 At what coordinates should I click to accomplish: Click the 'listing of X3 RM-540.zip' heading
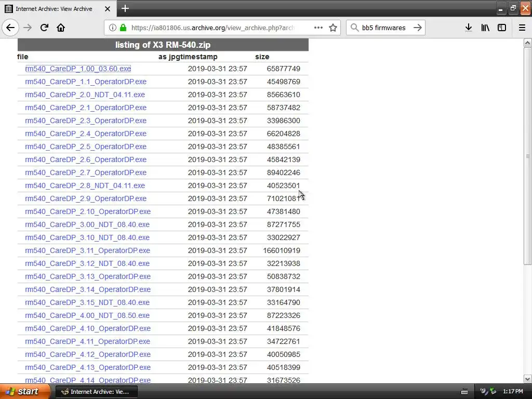(x=163, y=45)
